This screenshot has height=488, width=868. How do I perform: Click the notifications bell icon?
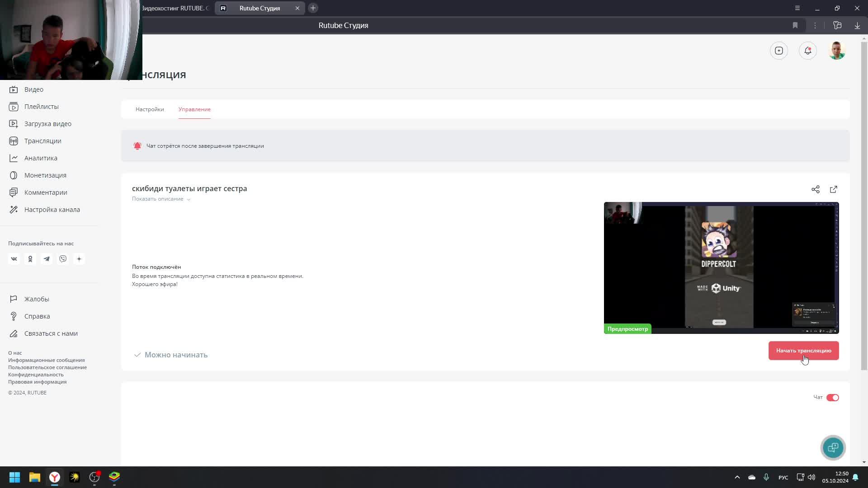pos(807,51)
